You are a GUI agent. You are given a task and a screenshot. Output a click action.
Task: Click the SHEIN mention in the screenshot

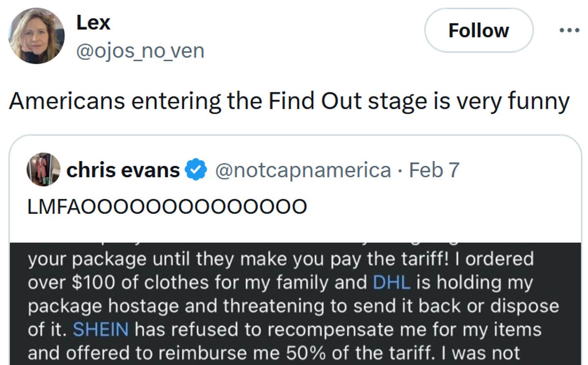pyautogui.click(x=100, y=329)
